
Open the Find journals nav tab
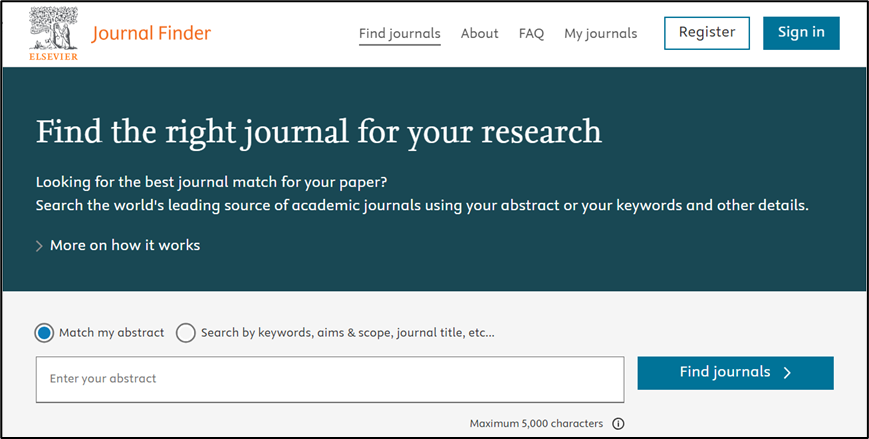click(x=400, y=33)
